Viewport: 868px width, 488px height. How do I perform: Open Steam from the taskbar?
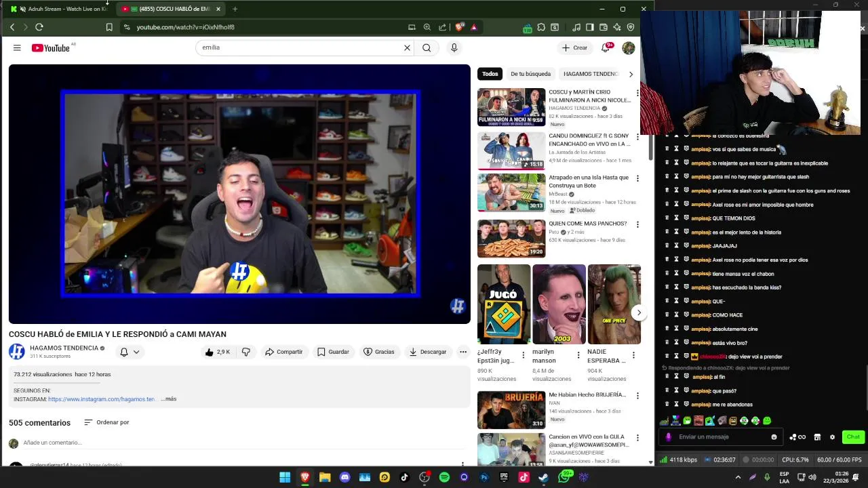click(543, 477)
